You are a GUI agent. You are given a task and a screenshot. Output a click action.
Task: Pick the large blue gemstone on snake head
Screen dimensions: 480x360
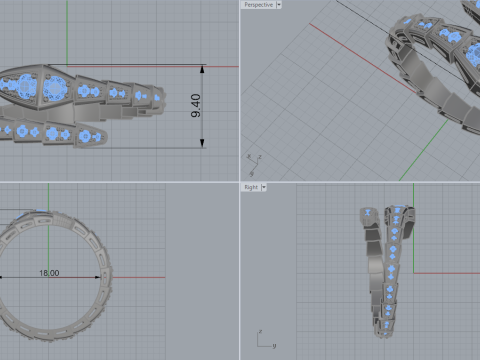55,88
